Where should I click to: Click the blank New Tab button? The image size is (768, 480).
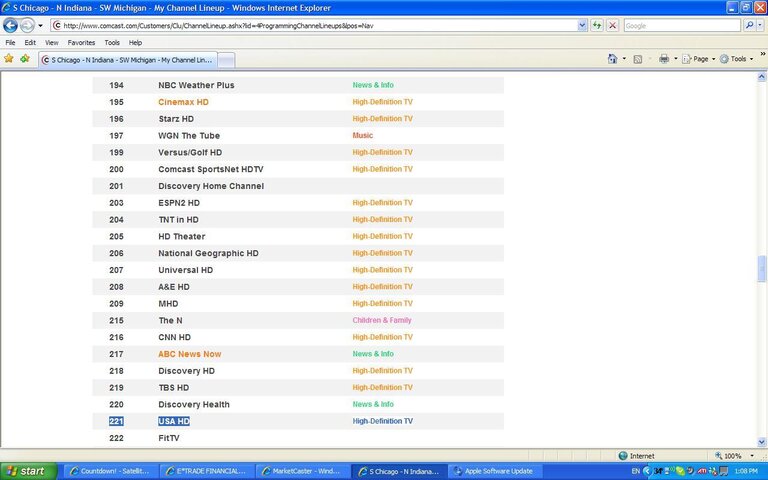point(226,60)
